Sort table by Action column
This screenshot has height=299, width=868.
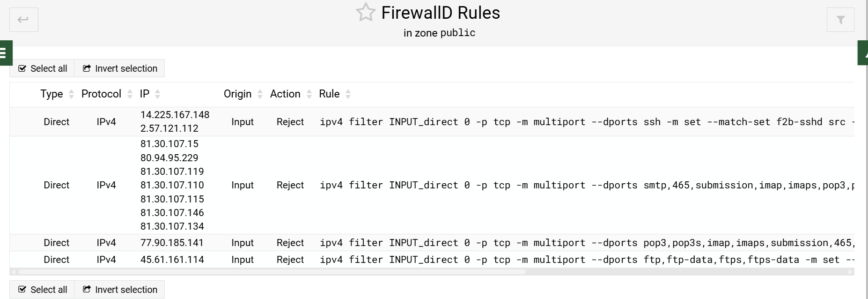click(x=286, y=94)
